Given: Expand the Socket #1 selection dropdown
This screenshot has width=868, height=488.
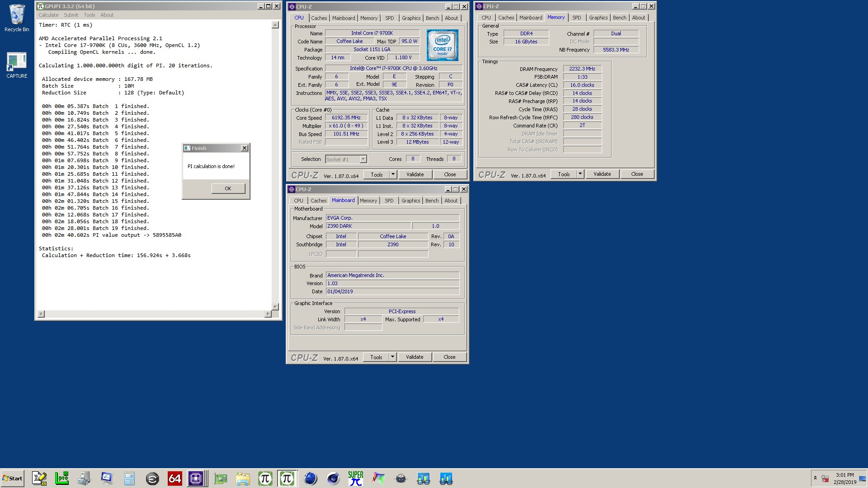Looking at the screenshot, I should (363, 159).
